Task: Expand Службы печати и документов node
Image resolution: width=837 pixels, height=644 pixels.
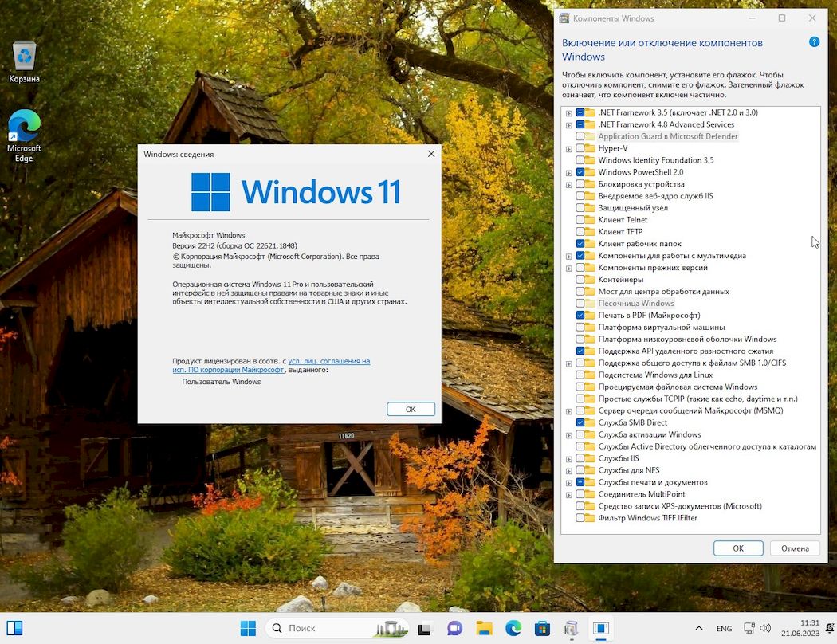Action: tap(569, 483)
